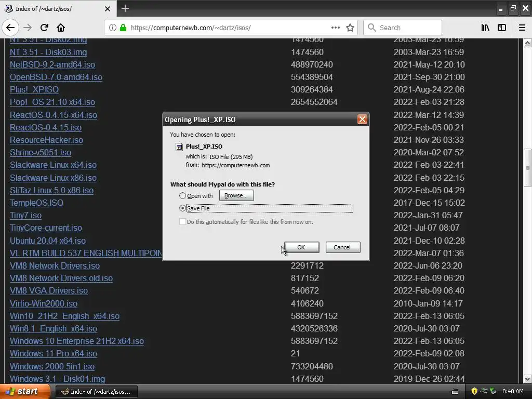
Task: Download Tiny7.iso
Action: pyautogui.click(x=25, y=216)
